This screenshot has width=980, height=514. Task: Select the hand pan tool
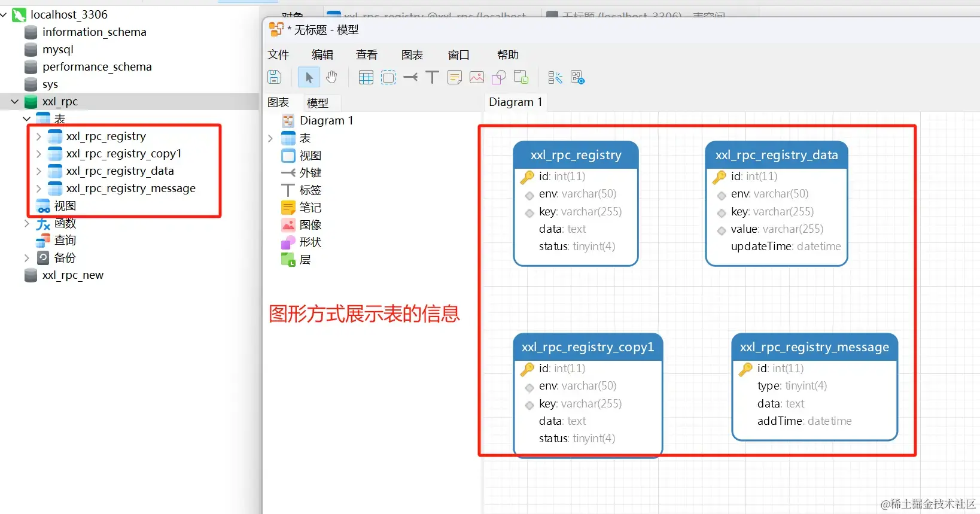pyautogui.click(x=331, y=77)
